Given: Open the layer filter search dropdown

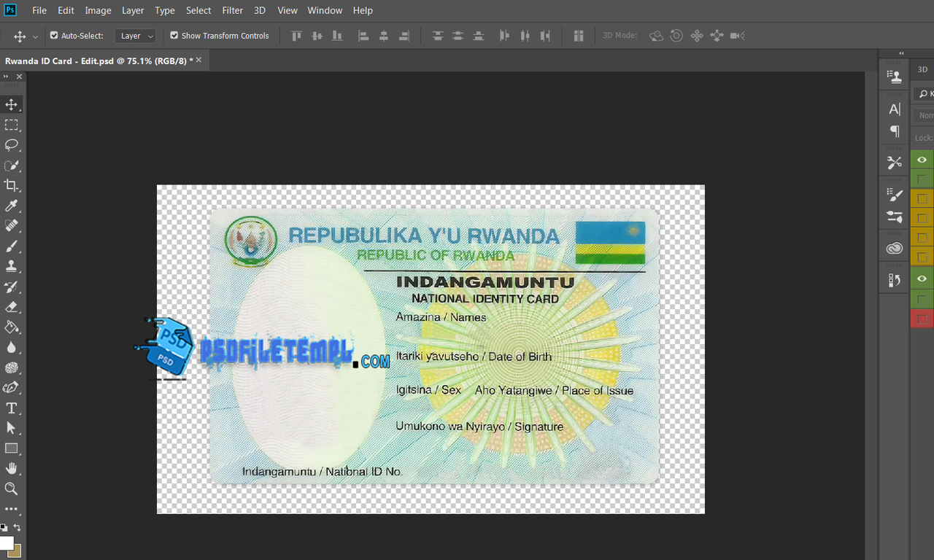Looking at the screenshot, I should [x=925, y=94].
